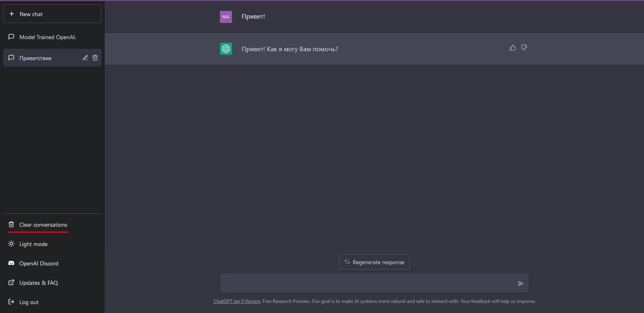Click the MA user avatar
644x313 pixels.
226,17
